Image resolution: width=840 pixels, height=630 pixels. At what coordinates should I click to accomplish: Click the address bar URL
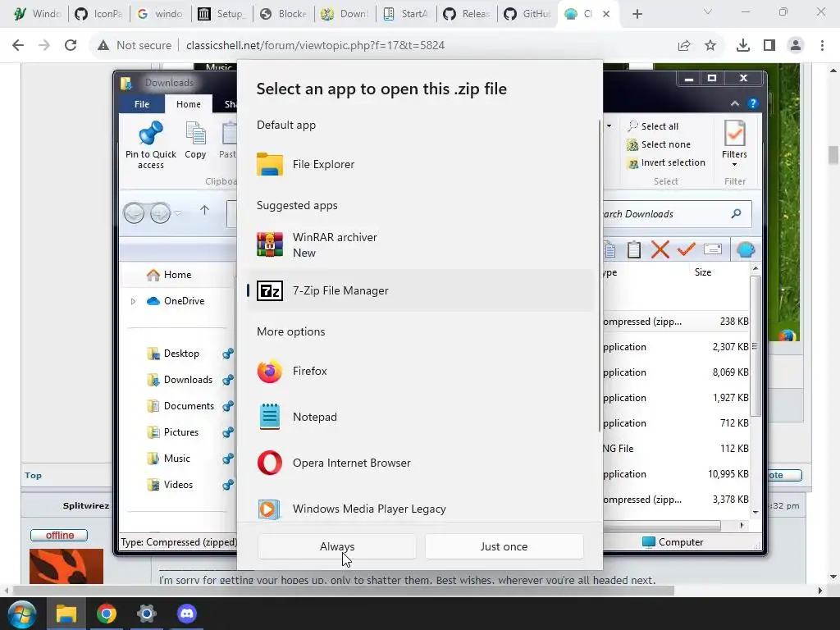(x=316, y=46)
